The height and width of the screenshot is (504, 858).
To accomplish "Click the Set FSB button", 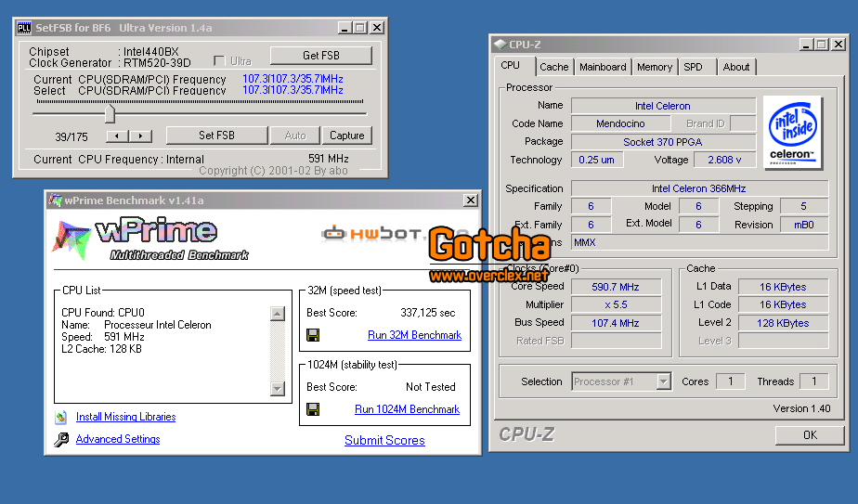I will point(216,136).
